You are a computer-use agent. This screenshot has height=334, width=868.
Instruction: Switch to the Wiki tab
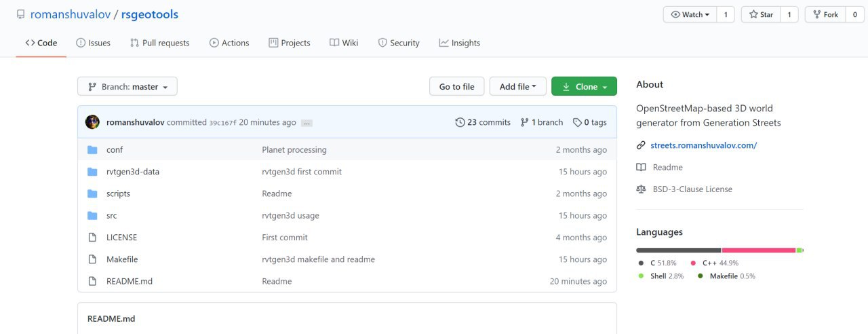[344, 43]
